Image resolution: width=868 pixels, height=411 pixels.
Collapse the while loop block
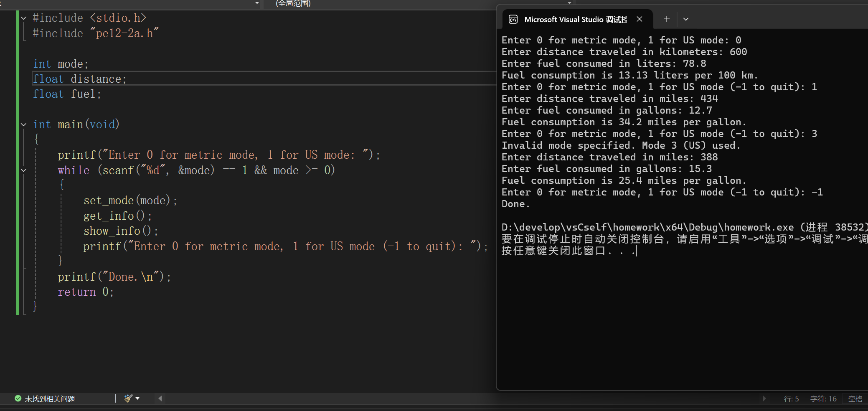(24, 170)
